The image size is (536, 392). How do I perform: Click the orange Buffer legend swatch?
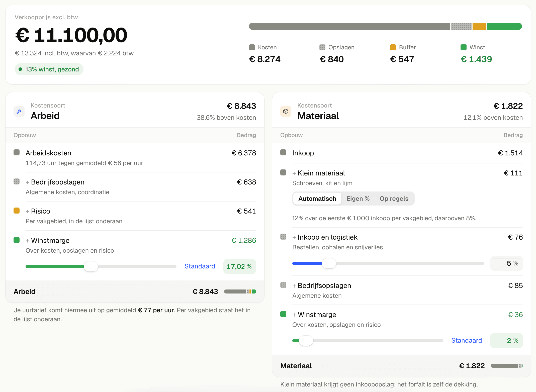click(x=393, y=47)
